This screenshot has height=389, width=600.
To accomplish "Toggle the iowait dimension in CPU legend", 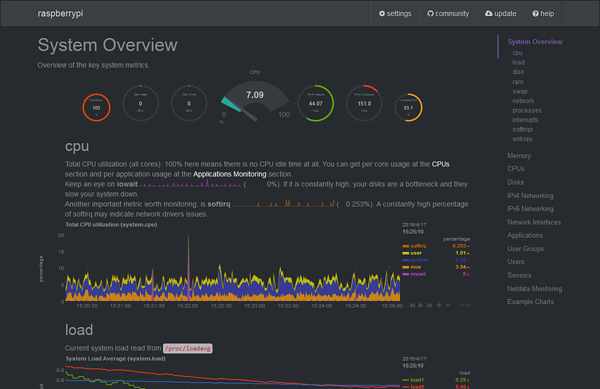I will (414, 274).
